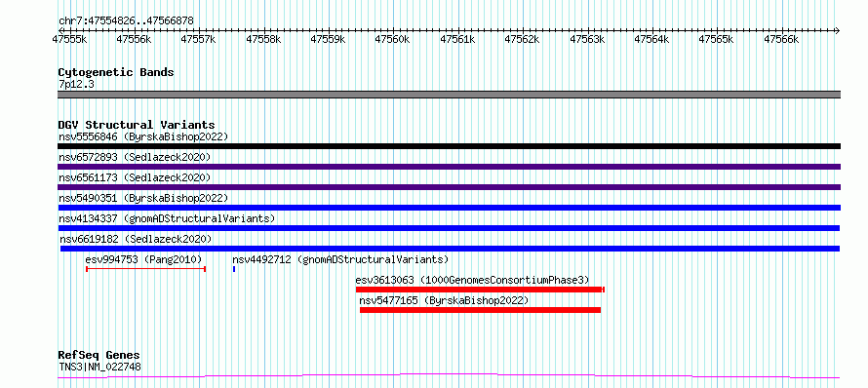Click the nsv5477165 red variant bar
The image size is (868, 388).
pos(480,310)
